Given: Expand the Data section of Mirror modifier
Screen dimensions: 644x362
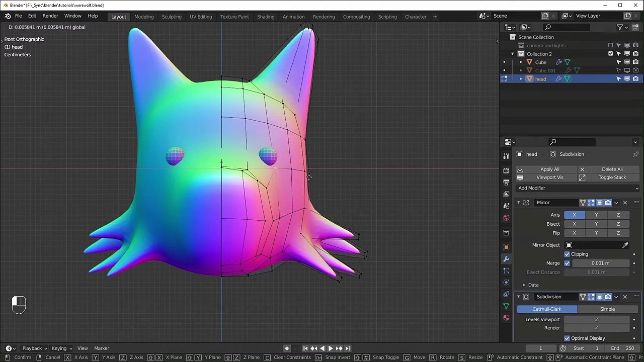Looking at the screenshot, I should (524, 285).
